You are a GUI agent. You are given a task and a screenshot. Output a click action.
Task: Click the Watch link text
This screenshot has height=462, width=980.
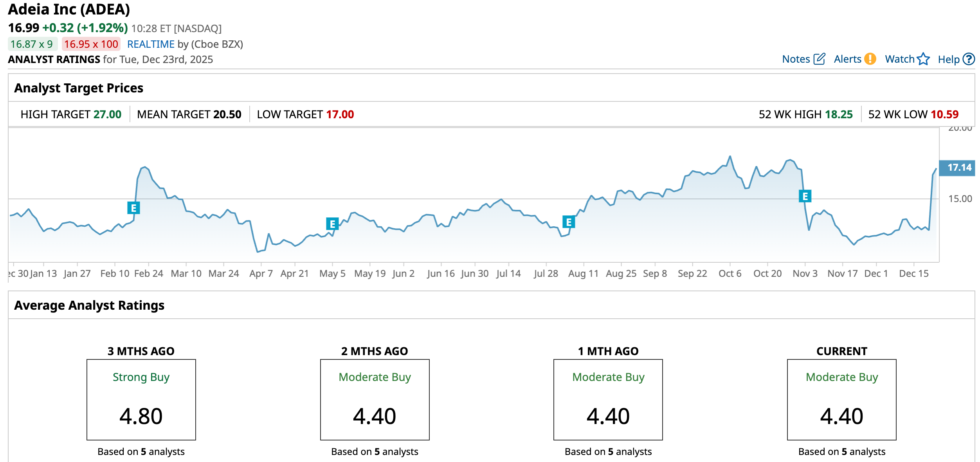(899, 59)
